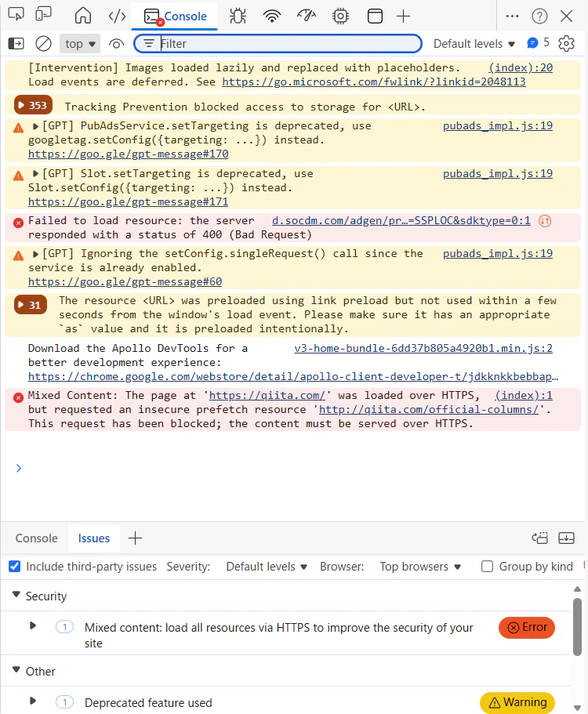Move drawer tools to top icon
The width and height of the screenshot is (588, 714).
tap(539, 538)
